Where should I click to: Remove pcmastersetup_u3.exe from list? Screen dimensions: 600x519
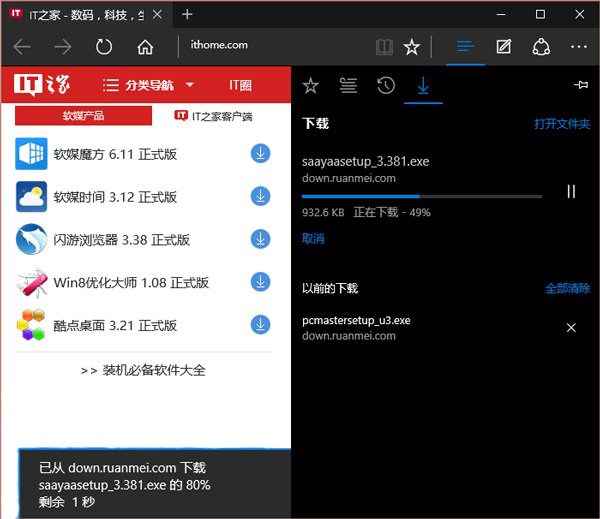[571, 328]
